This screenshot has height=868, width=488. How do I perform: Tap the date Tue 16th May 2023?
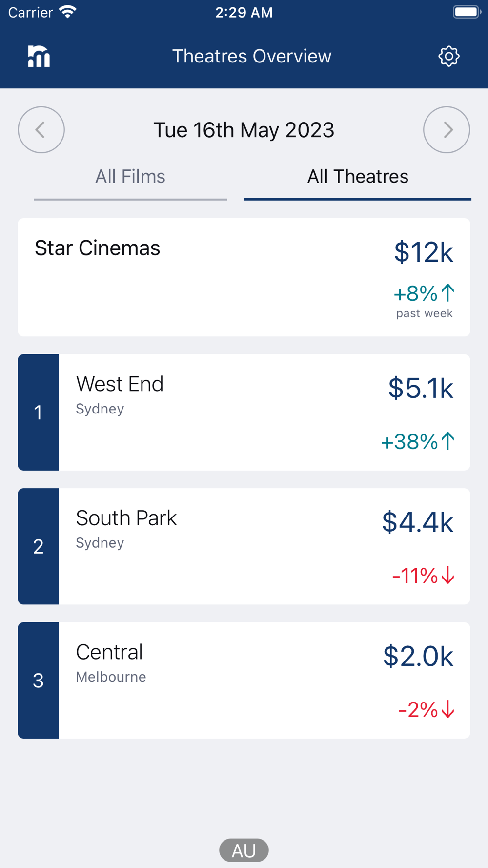click(244, 130)
